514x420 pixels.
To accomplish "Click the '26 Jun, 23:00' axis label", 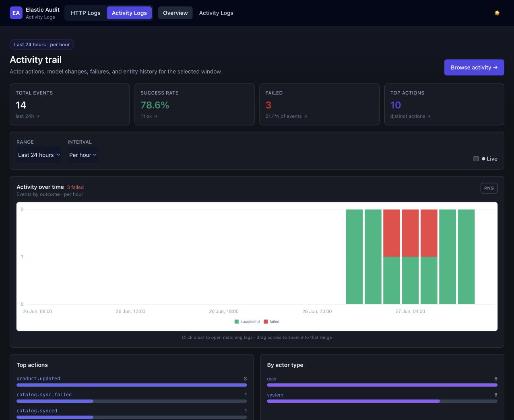I will pyautogui.click(x=317, y=311).
